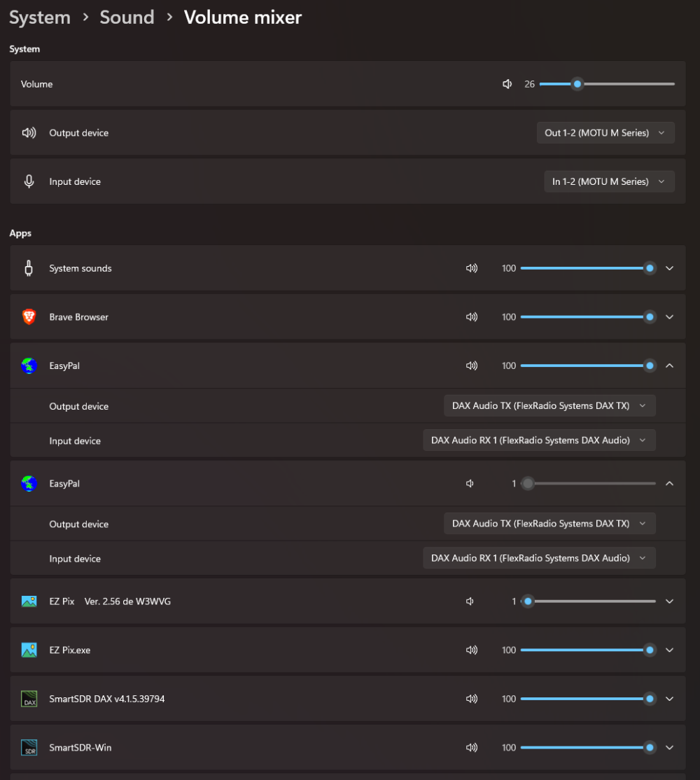Image resolution: width=700 pixels, height=780 pixels.
Task: Mute Brave Browser audio speaker icon
Action: click(x=472, y=317)
